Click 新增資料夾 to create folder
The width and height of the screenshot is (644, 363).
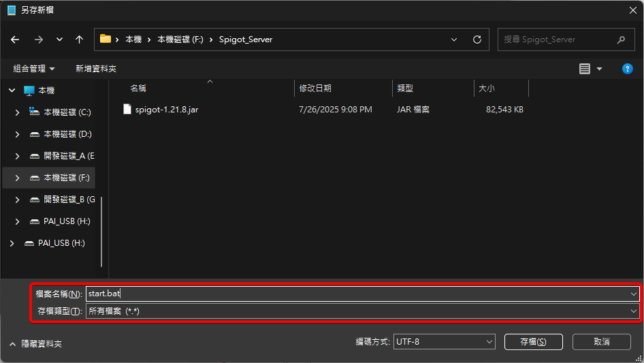[x=96, y=69]
